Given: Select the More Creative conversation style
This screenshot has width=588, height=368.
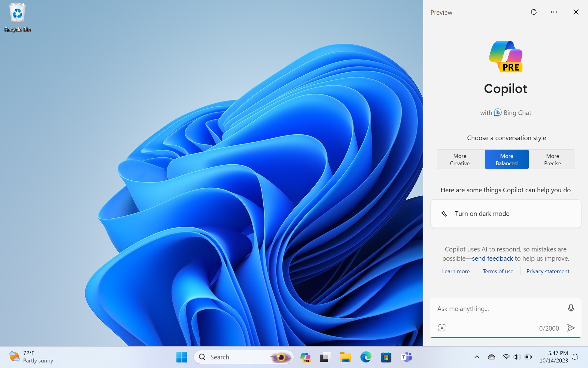Looking at the screenshot, I should (x=459, y=159).
